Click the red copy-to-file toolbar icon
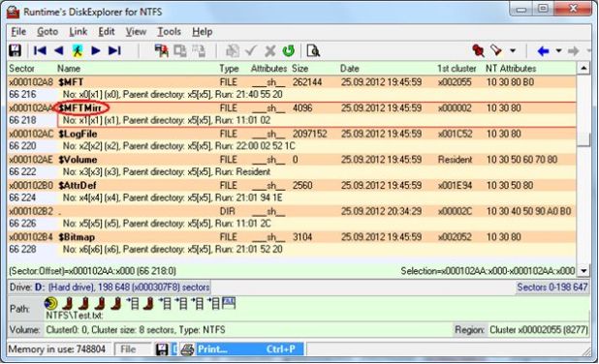Viewport: 599px width, 364px height. pyautogui.click(x=161, y=50)
